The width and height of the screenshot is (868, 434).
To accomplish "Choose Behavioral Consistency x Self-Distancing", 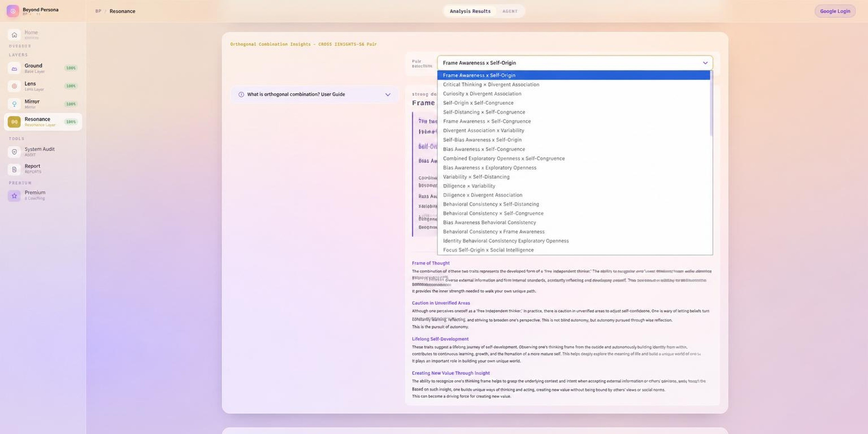I will pos(573,204).
